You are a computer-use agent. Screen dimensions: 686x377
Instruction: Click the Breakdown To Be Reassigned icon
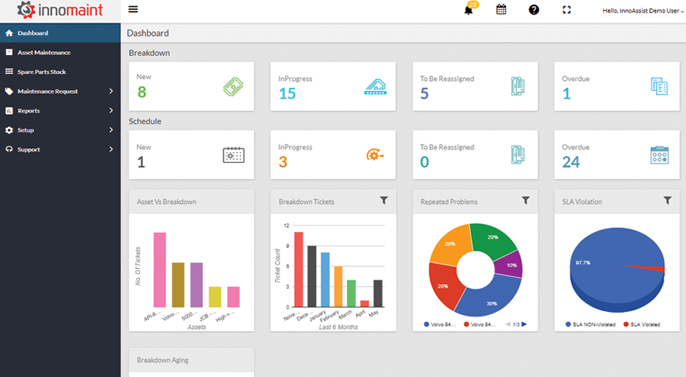click(518, 86)
